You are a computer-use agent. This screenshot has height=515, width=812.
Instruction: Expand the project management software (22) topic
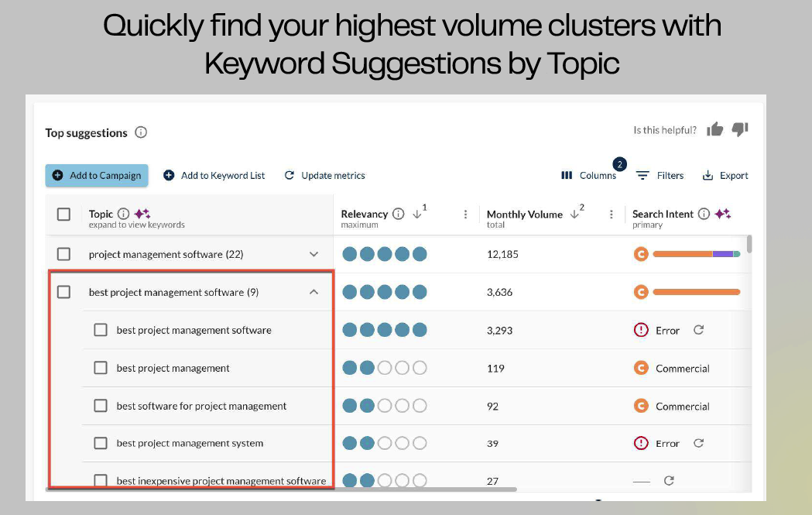313,254
